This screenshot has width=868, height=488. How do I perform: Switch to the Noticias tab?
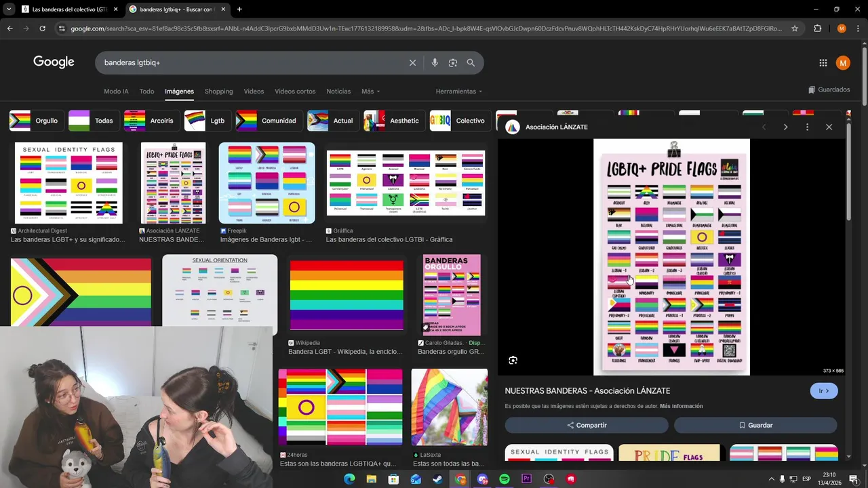click(x=338, y=91)
